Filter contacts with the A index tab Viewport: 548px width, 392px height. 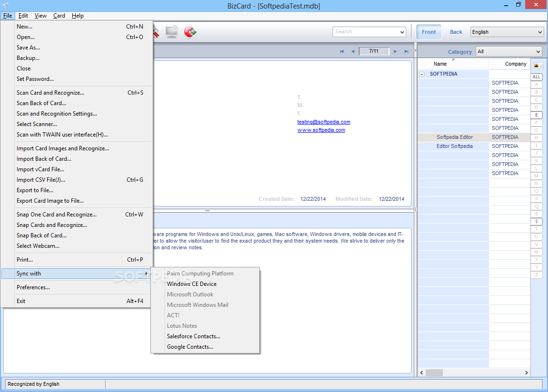pyautogui.click(x=537, y=85)
